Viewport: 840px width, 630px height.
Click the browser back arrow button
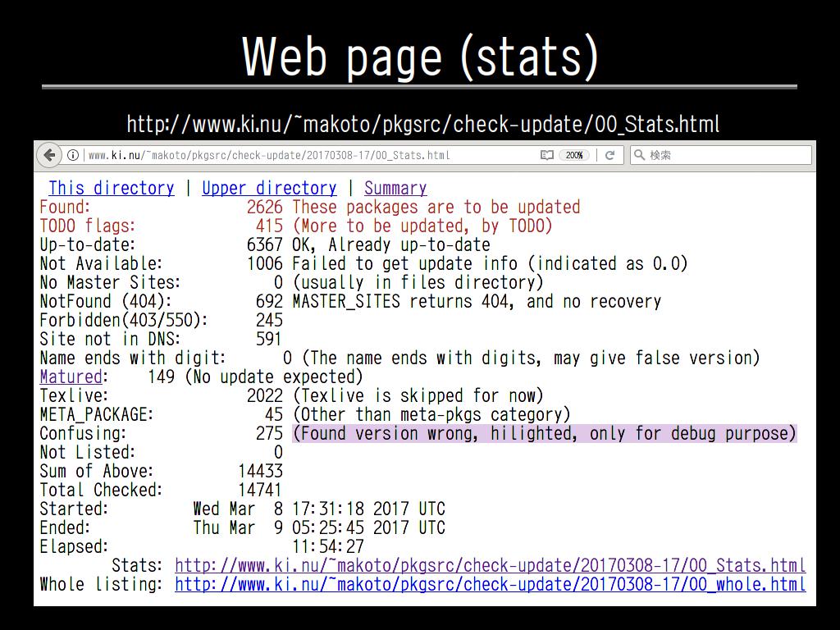tap(49, 155)
